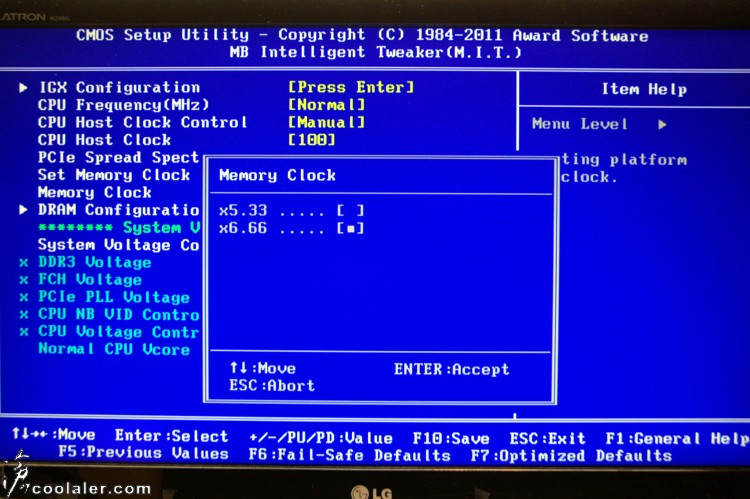750x499 pixels.
Task: Click F6:Fail-Safe Defaults in the footer
Action: pyautogui.click(x=350, y=455)
